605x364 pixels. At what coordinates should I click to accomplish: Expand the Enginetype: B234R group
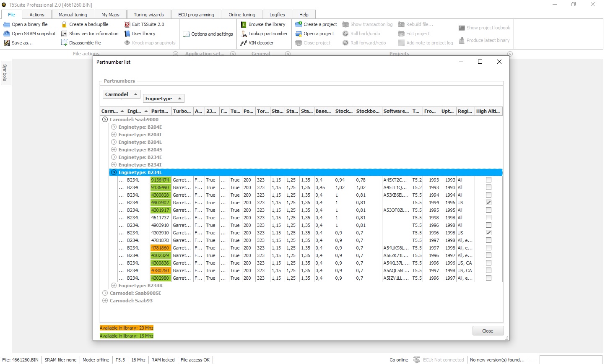click(x=114, y=286)
